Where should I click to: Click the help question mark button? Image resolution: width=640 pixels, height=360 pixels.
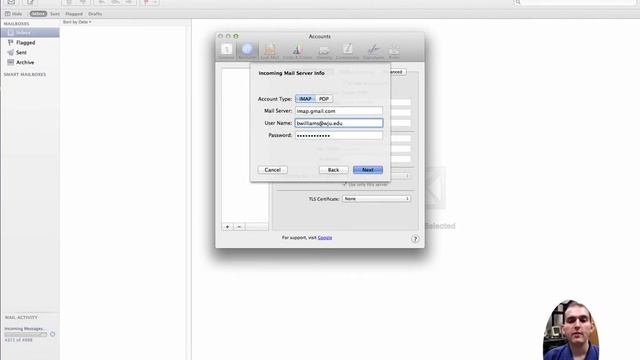coord(415,239)
